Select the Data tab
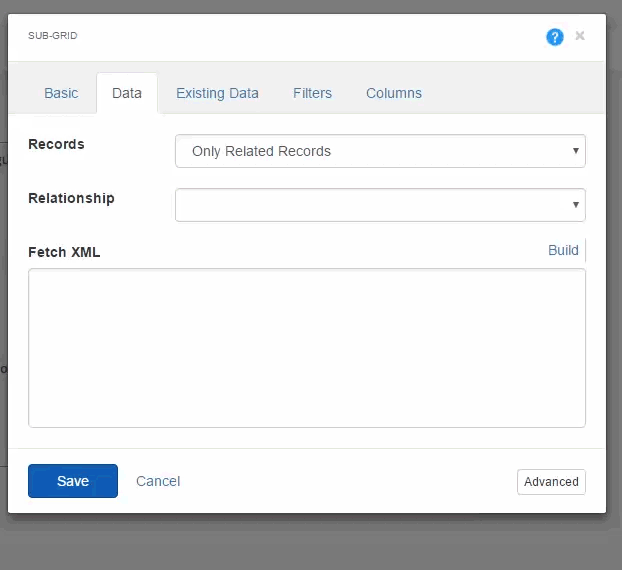This screenshot has width=622, height=570. point(127,93)
